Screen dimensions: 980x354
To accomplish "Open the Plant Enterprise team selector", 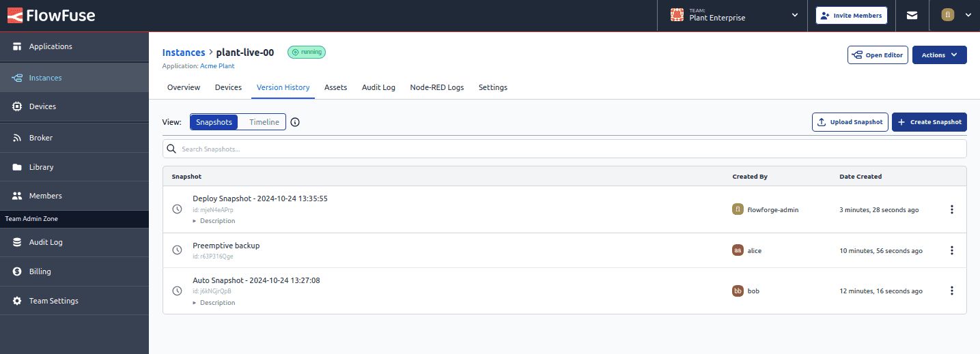I will click(734, 15).
